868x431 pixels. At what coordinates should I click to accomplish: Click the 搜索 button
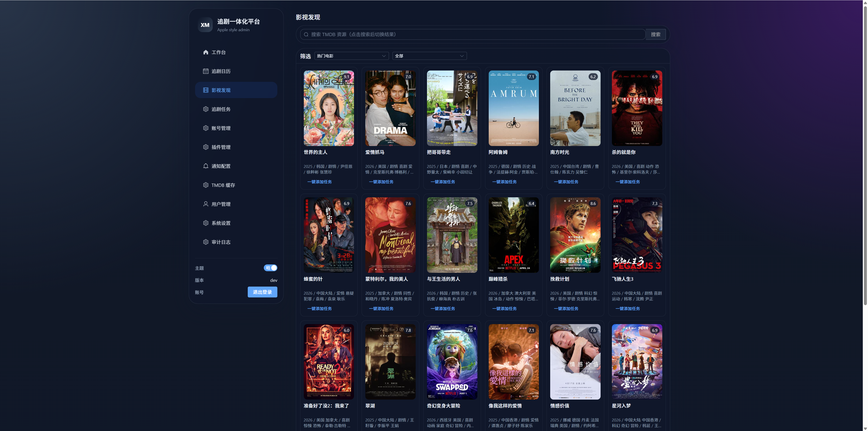[x=655, y=34]
